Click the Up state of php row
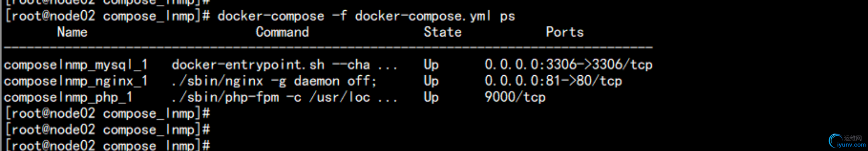868x151 pixels. tap(431, 97)
